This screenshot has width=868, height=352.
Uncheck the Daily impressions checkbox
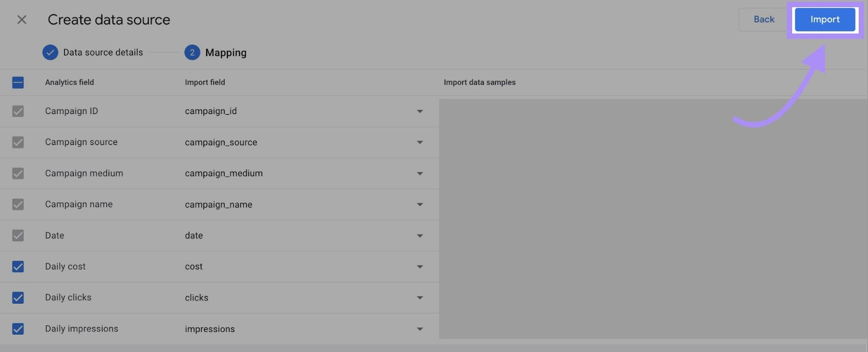[x=18, y=329]
